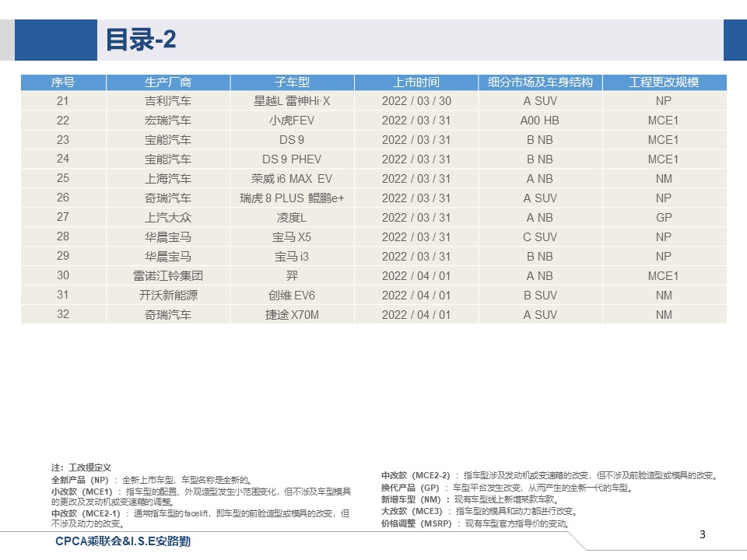This screenshot has height=560, width=747.
Task: Click 宝能汽车 in the row numbered 23
Action: pyautogui.click(x=168, y=140)
